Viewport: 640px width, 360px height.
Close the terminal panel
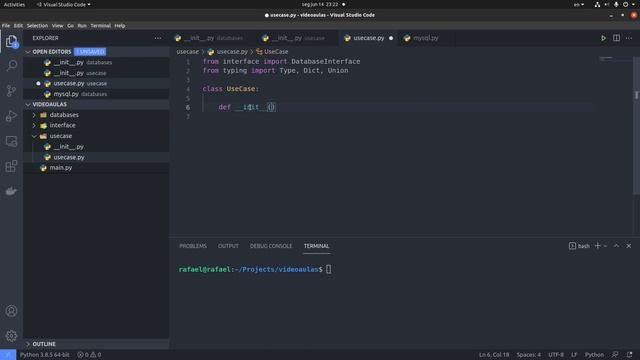(629, 246)
